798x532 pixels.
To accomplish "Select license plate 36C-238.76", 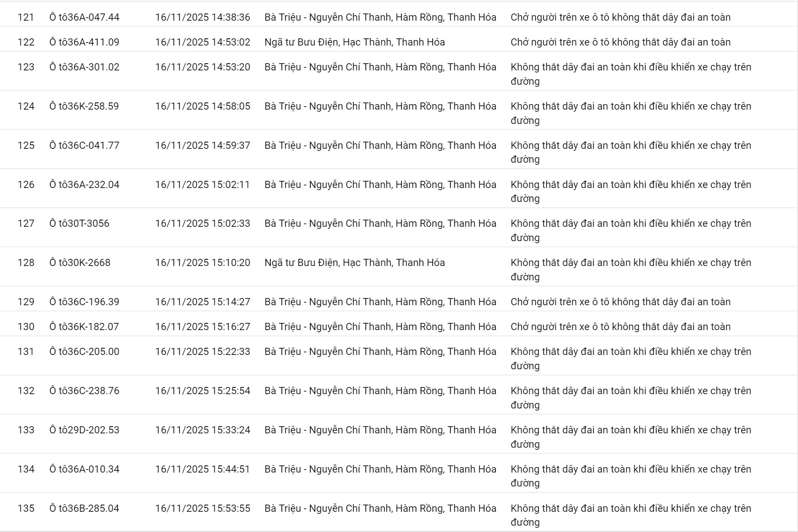I will tap(84, 391).
